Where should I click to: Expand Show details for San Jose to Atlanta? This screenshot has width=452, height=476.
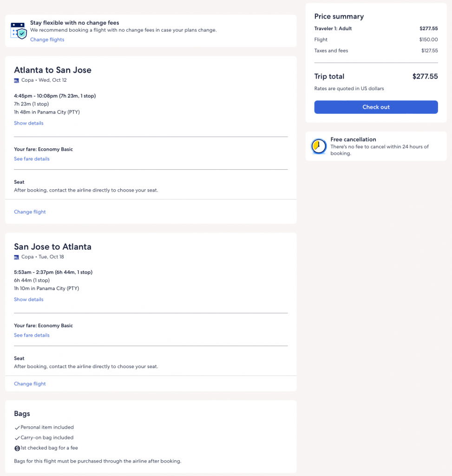pyautogui.click(x=28, y=299)
